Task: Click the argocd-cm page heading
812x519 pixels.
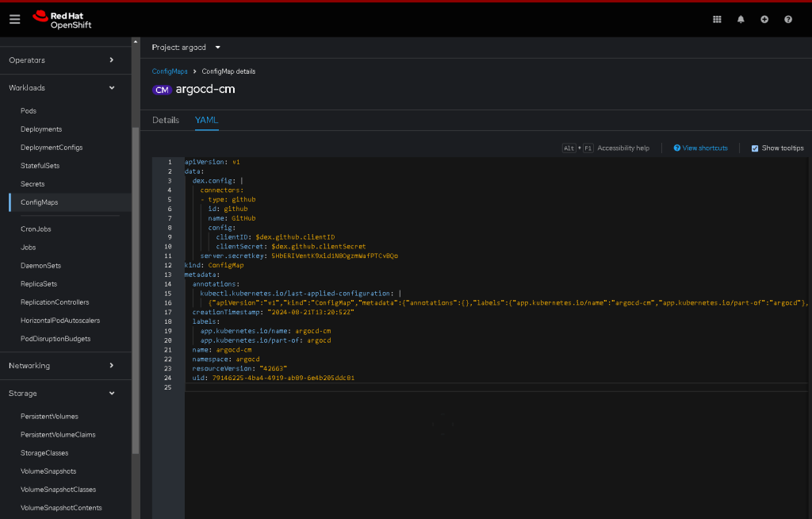Action: point(205,89)
